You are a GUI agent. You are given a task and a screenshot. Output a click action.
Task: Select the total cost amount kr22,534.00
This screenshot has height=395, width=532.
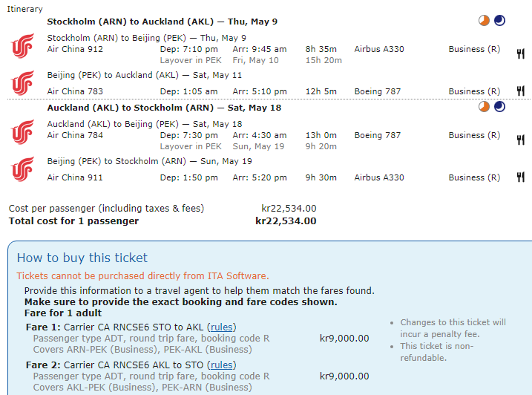coord(286,221)
